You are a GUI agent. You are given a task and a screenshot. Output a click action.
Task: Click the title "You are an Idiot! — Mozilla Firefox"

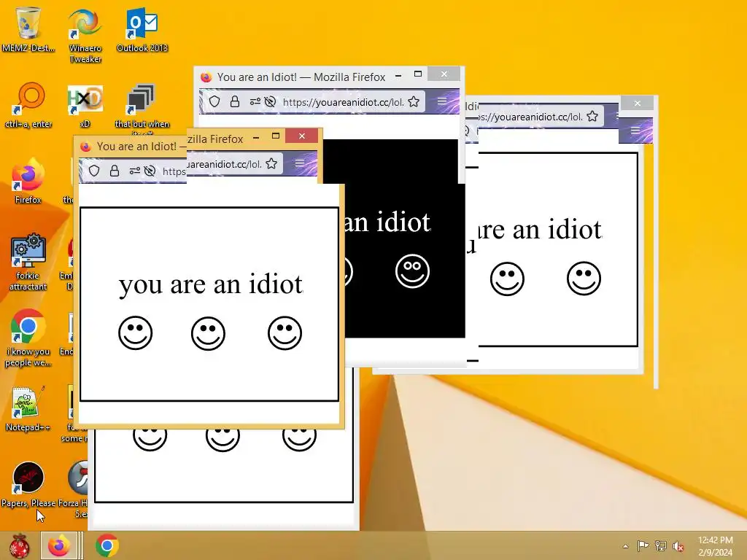pyautogui.click(x=301, y=77)
